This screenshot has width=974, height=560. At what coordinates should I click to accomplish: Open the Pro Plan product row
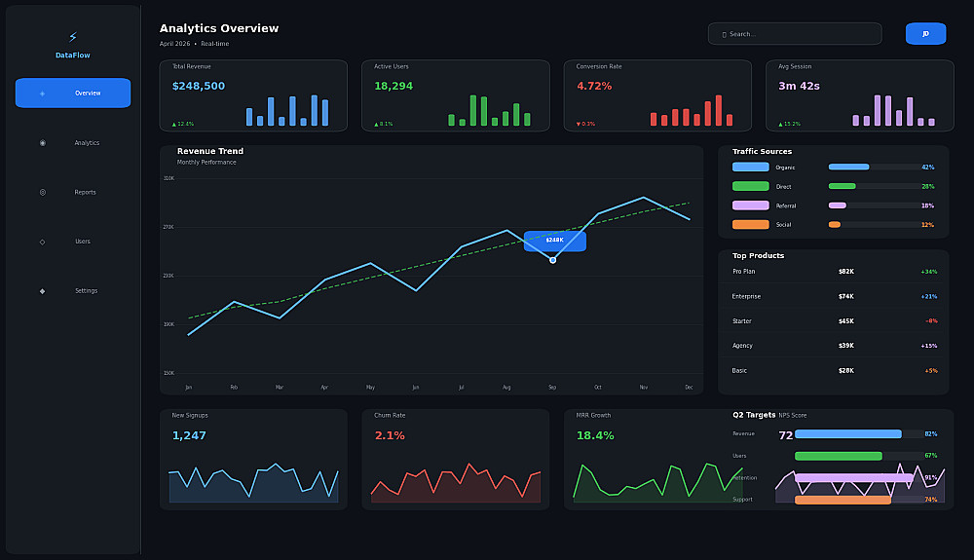[834, 272]
